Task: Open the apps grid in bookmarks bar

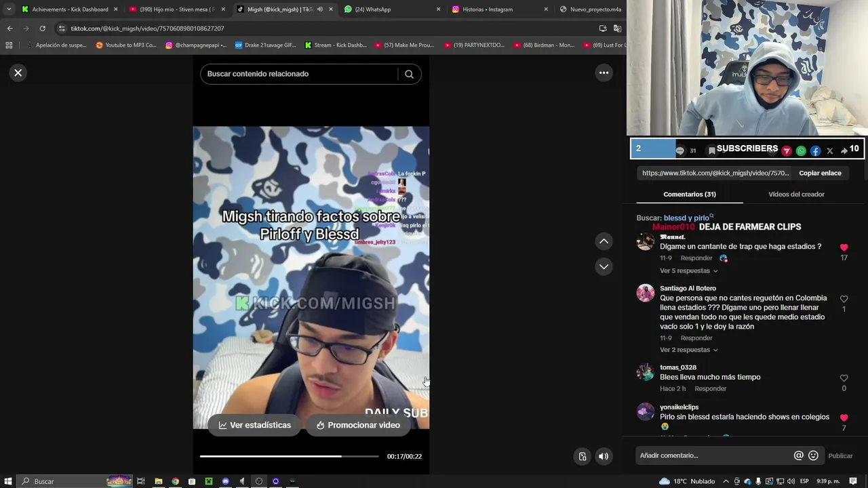Action: click(9, 45)
